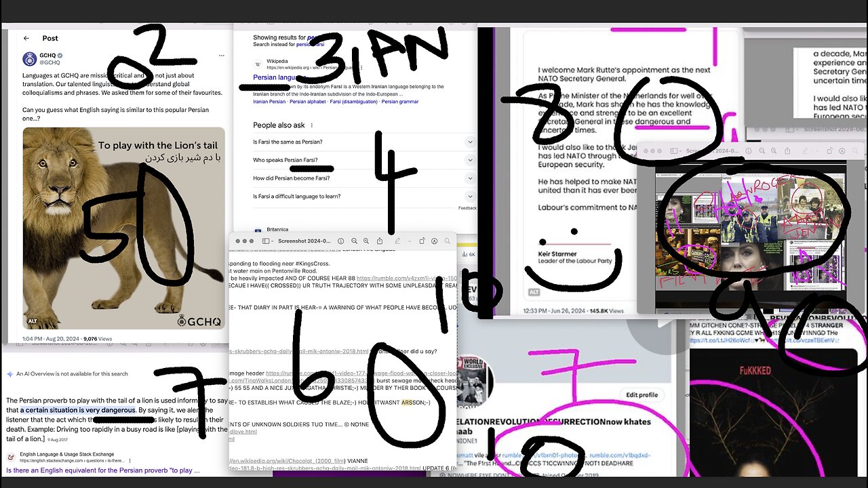Image resolution: width=868 pixels, height=488 pixels.
Task: Zoom in in right Preview window
Action: click(774, 151)
